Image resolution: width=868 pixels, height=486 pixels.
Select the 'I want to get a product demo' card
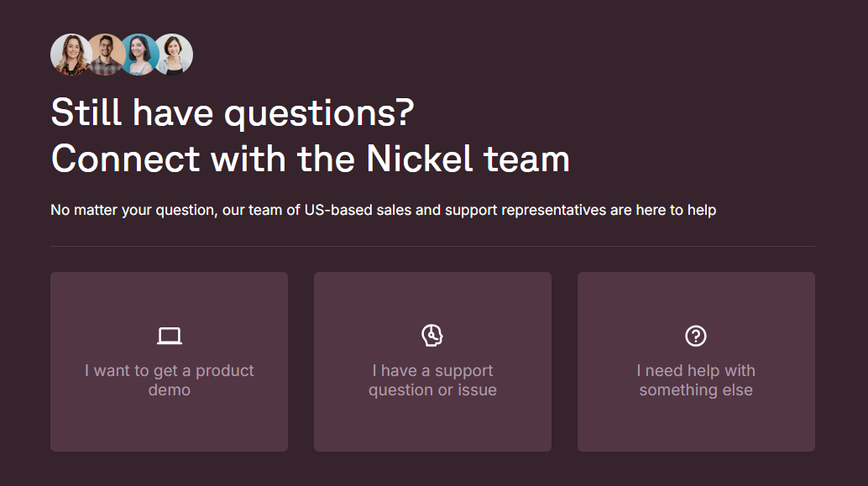click(170, 361)
